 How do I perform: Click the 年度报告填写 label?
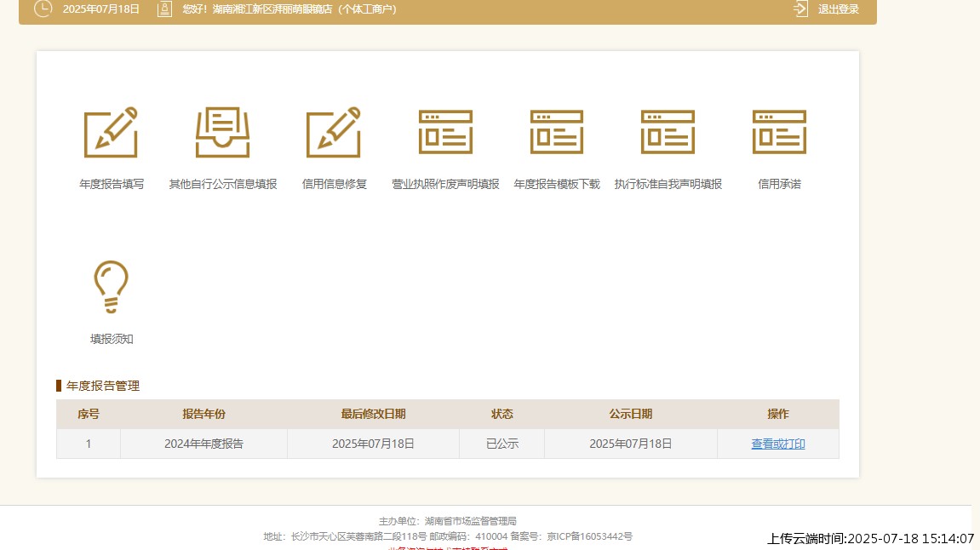[x=112, y=185]
